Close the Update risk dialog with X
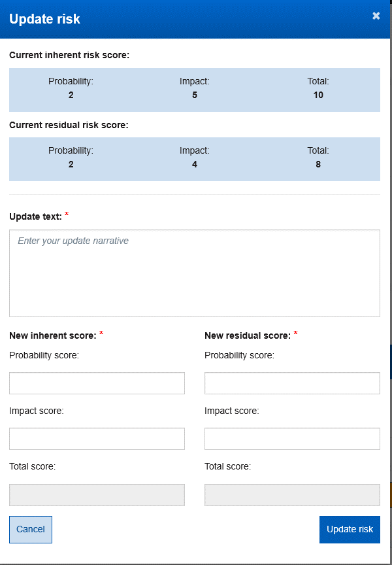The height and width of the screenshot is (565, 392). pos(376,16)
